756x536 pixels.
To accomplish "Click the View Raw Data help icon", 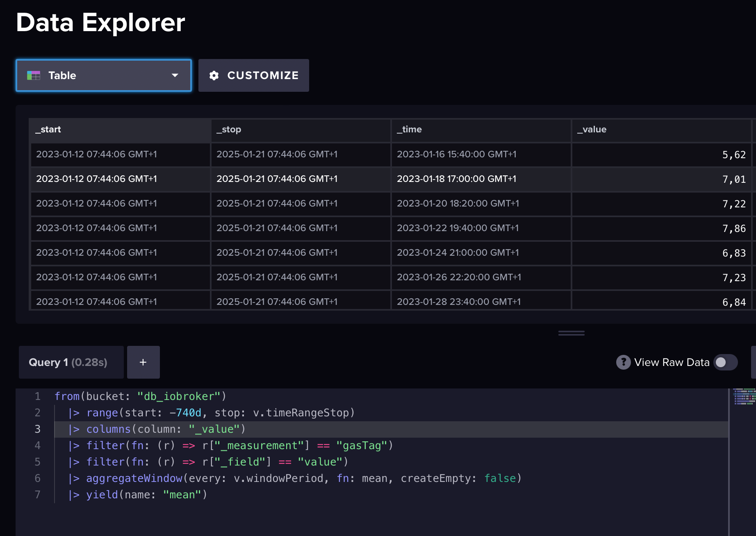I will tap(623, 362).
